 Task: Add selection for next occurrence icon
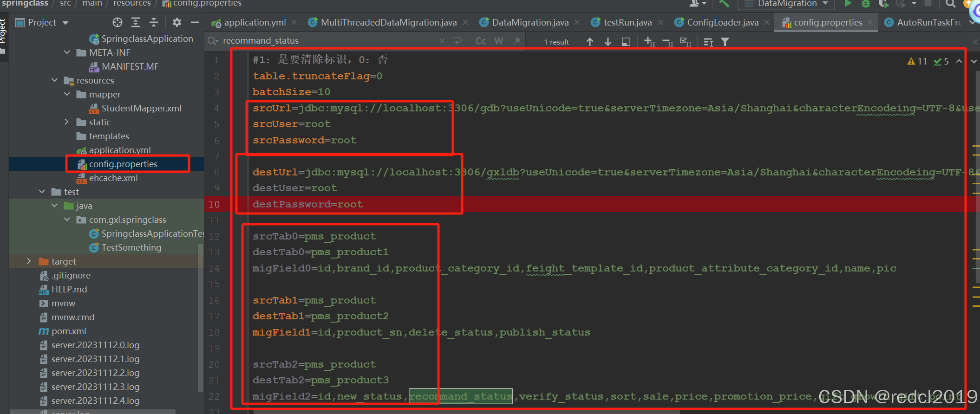pyautogui.click(x=650, y=42)
